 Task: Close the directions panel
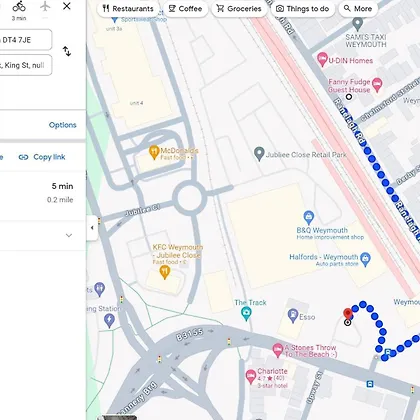click(x=67, y=6)
